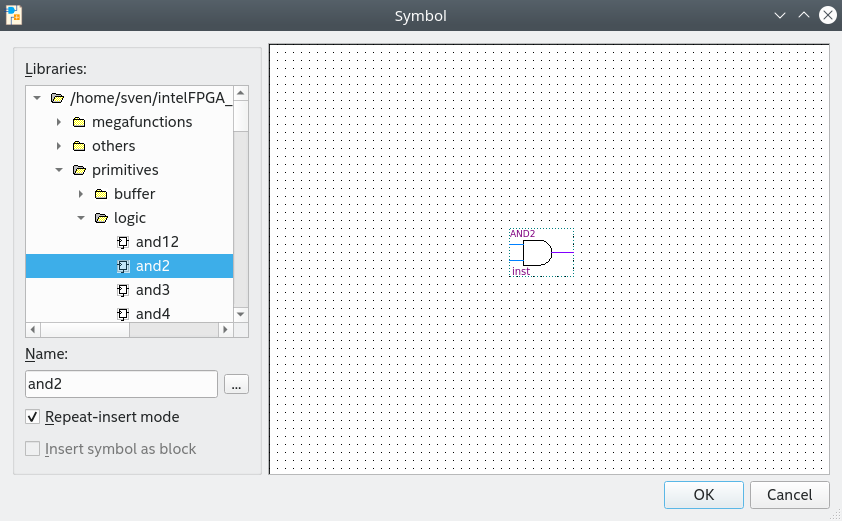
Task: Maximize the Symbol dialog window
Action: 804,16
